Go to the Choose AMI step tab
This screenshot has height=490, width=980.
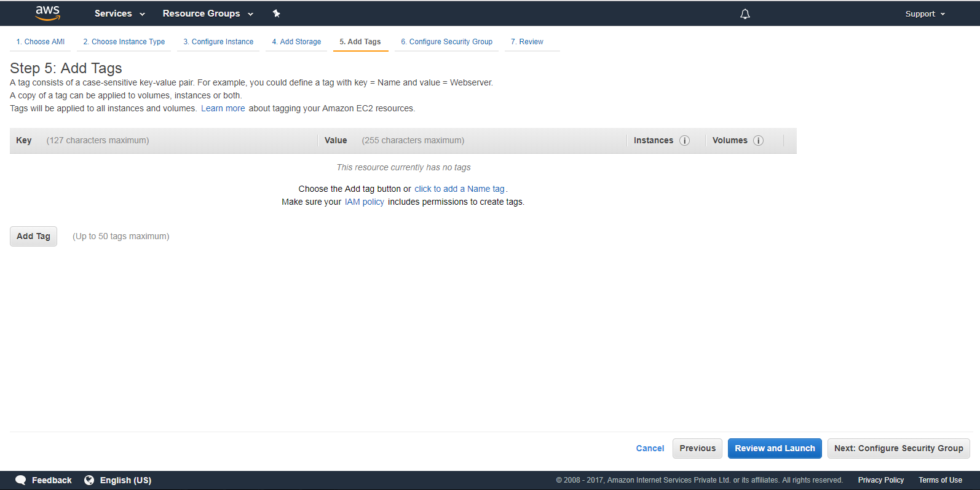pyautogui.click(x=41, y=42)
